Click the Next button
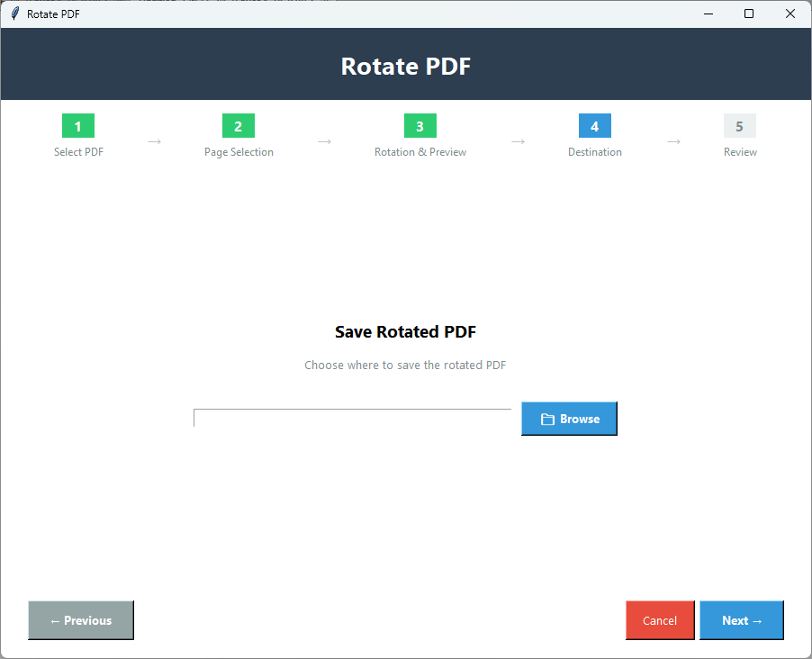Image resolution: width=812 pixels, height=659 pixels. 741,620
